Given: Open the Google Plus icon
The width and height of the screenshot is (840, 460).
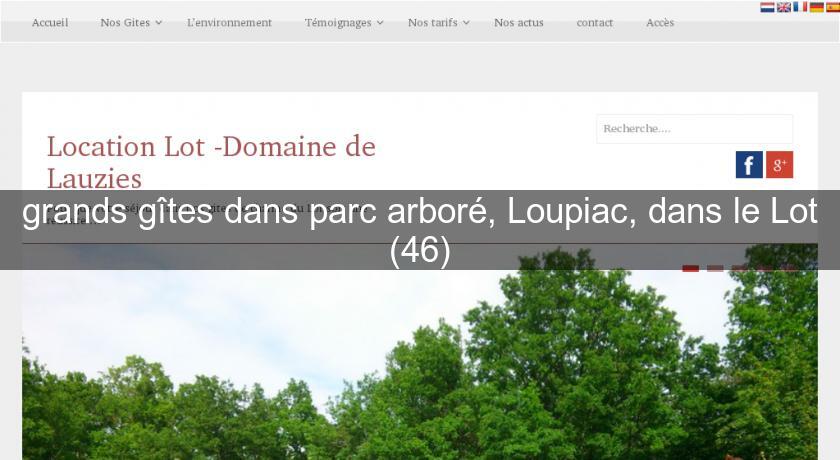Looking at the screenshot, I should pos(779,164).
